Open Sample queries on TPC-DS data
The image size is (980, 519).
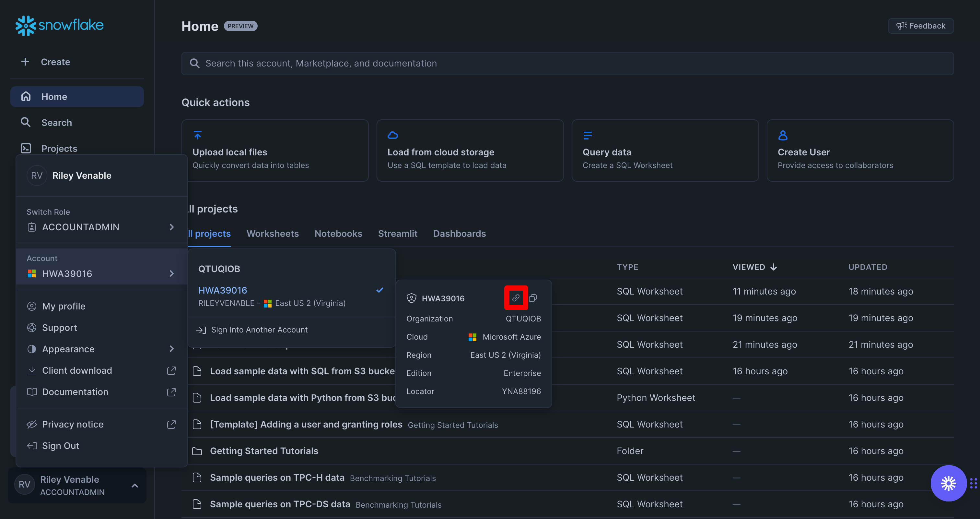click(280, 504)
